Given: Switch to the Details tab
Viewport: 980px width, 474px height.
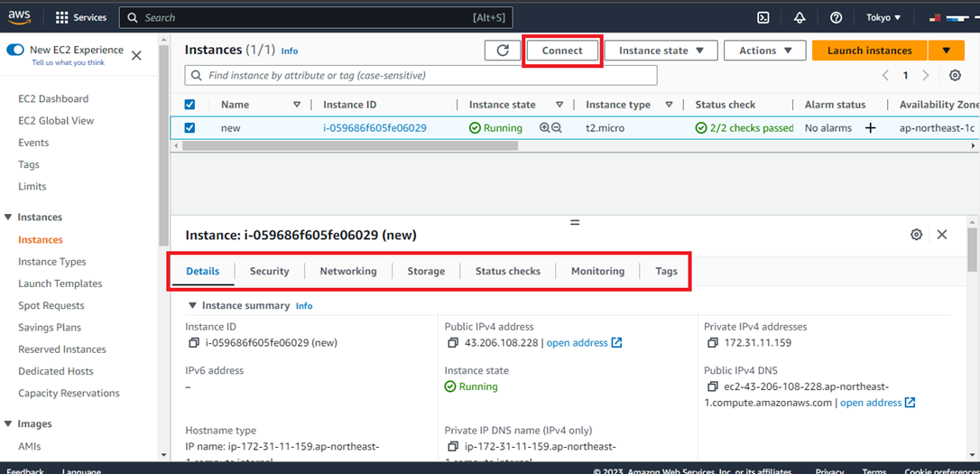Looking at the screenshot, I should tap(202, 272).
